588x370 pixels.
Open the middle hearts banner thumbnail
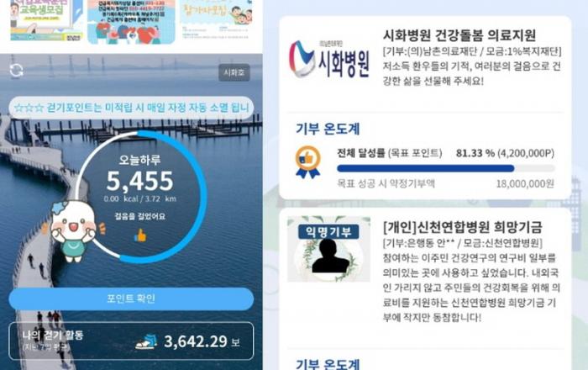131,21
